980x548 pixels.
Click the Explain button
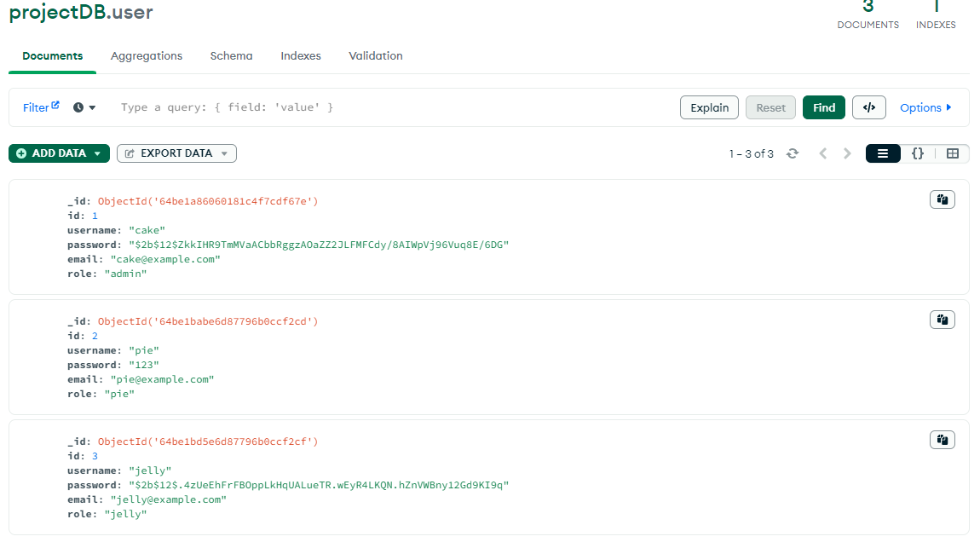[x=709, y=107]
